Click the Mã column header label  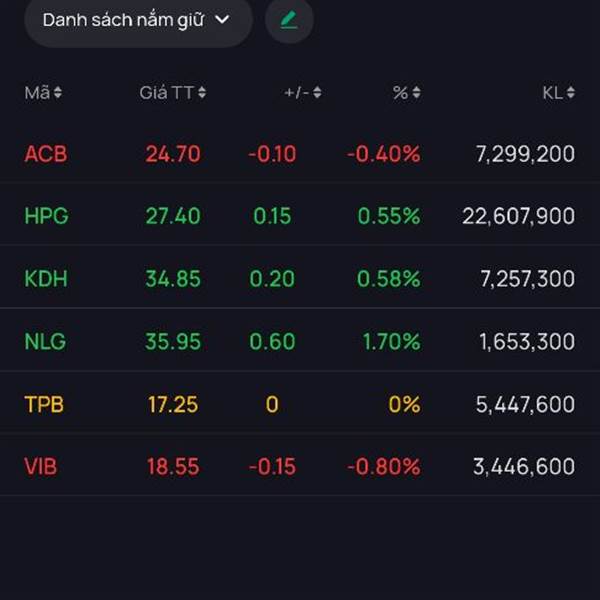pos(37,93)
